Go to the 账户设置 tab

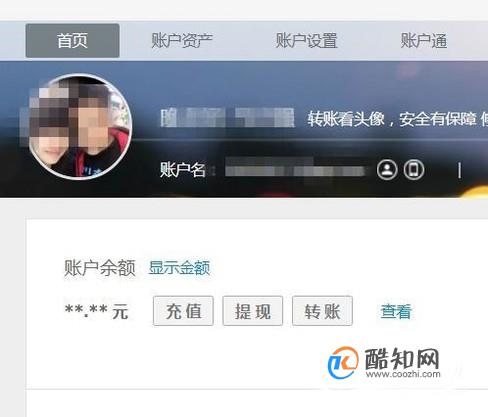[x=306, y=41]
